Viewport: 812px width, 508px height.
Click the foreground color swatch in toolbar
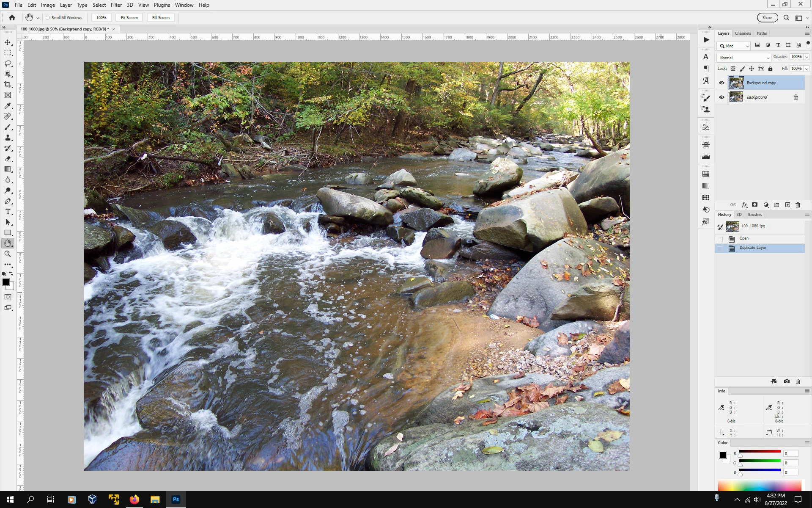5,282
